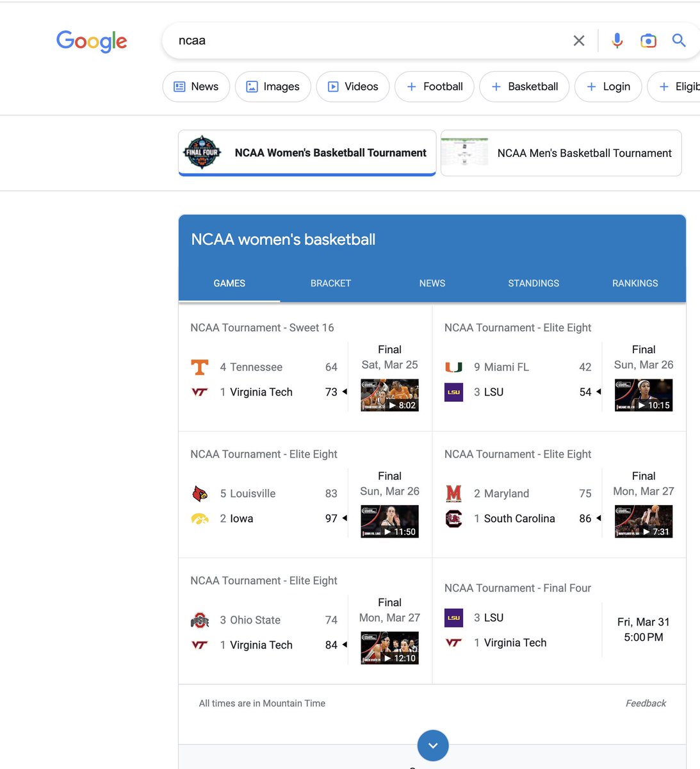Select NCAA Women's Basketball Tournament card

[x=307, y=153]
